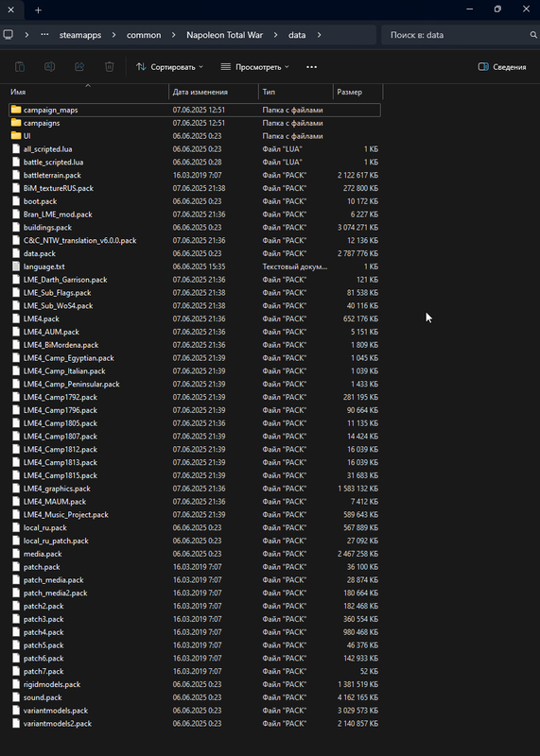Image resolution: width=540 pixels, height=756 pixels.
Task: Select LME4_Camp_Egyptian.pack file name
Action: pos(68,358)
